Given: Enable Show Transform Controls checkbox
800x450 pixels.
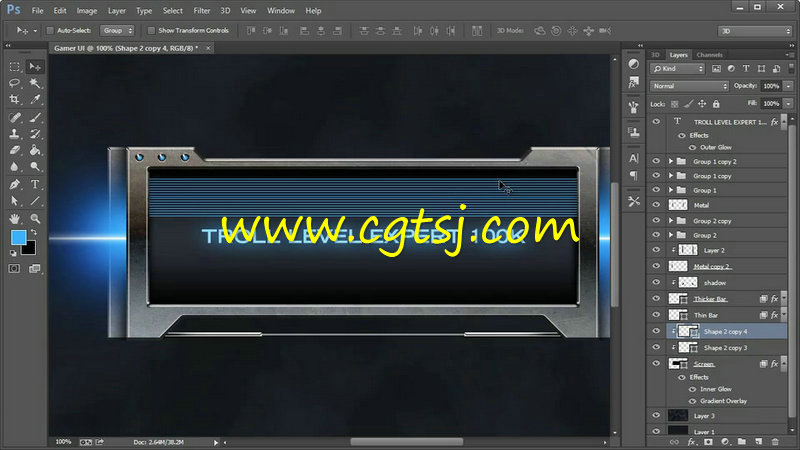Looking at the screenshot, I should click(151, 31).
